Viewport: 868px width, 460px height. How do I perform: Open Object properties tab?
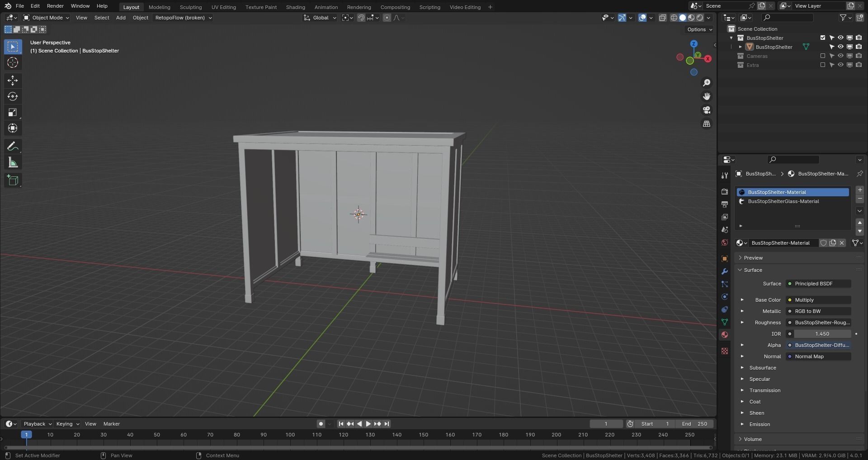tap(725, 259)
